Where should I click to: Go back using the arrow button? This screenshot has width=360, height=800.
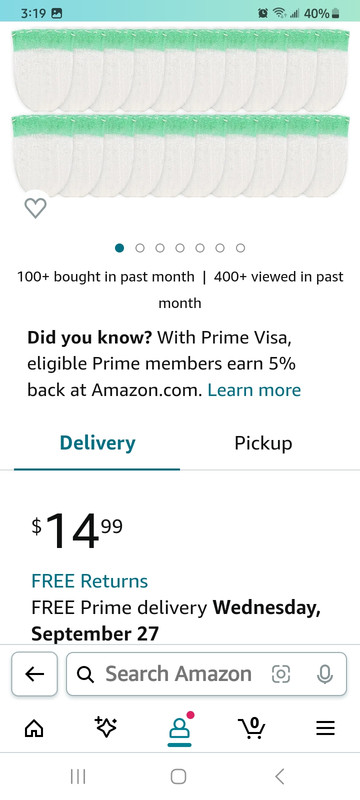[34, 674]
